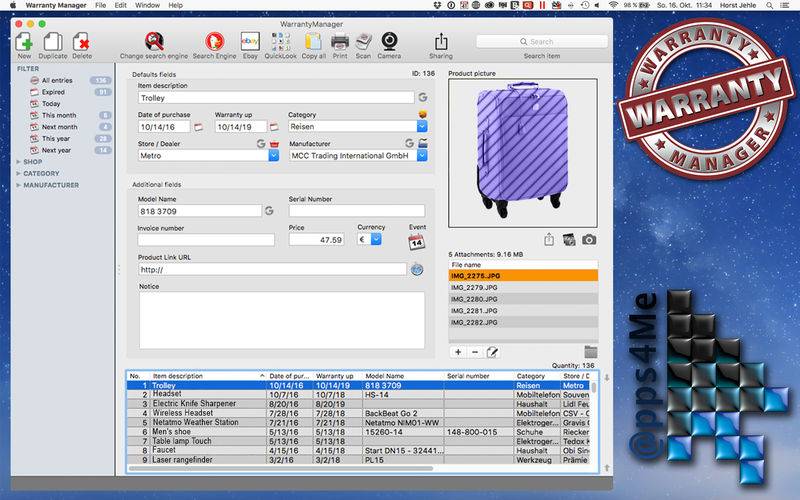Open the Edit menu

[x=120, y=5]
